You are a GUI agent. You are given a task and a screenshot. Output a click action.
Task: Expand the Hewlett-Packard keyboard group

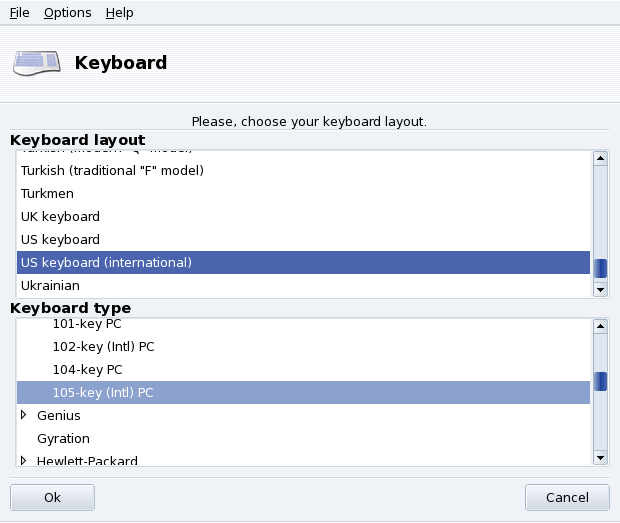point(24,460)
